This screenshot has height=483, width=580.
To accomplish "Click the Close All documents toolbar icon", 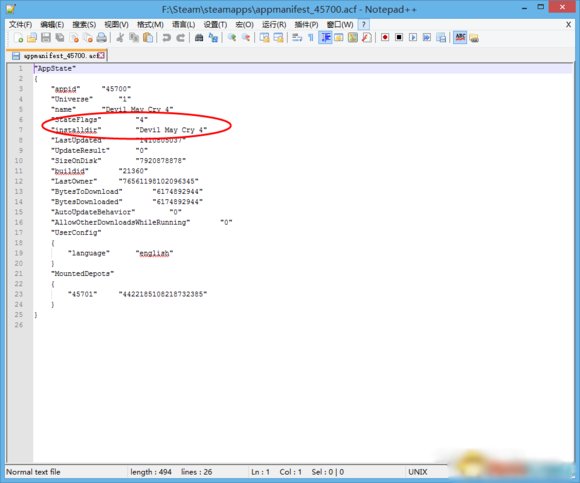I will point(88,38).
